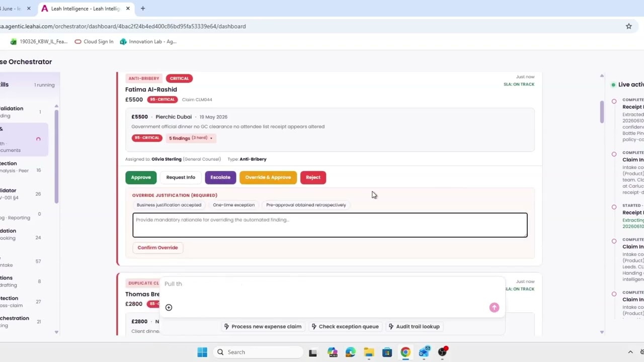Click the STARTED activity timeline marker
Image resolution: width=644 pixels, height=362 pixels.
coord(614,207)
